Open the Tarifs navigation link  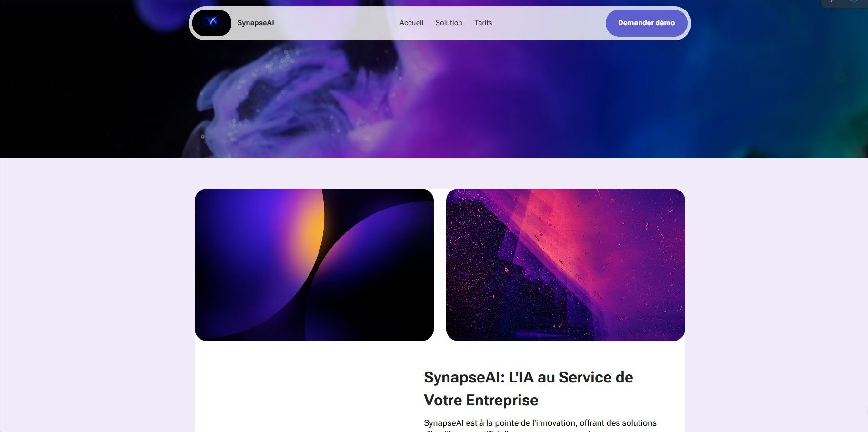pyautogui.click(x=483, y=23)
